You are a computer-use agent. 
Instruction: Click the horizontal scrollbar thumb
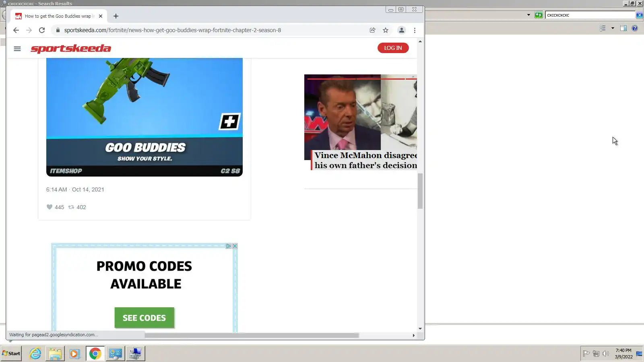click(x=252, y=335)
